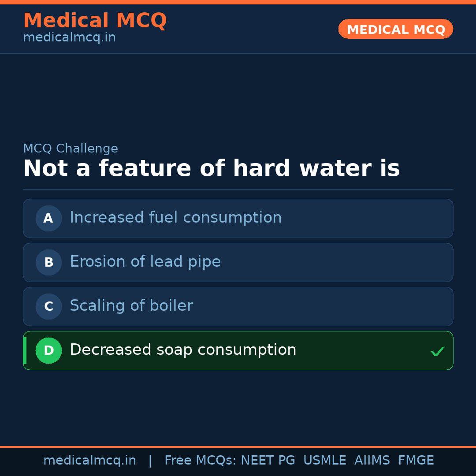Open medicalmcq.in link in footer
The image size is (476, 476).
tap(89, 461)
